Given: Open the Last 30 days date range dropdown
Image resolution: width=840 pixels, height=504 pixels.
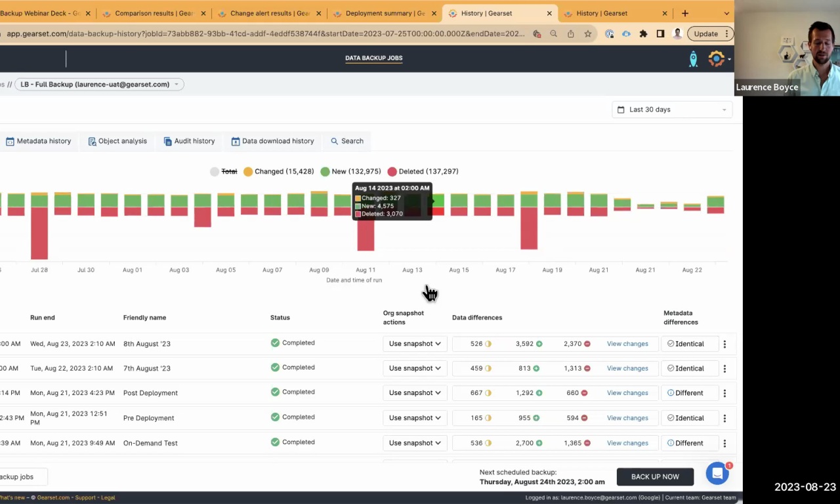Looking at the screenshot, I should point(672,110).
